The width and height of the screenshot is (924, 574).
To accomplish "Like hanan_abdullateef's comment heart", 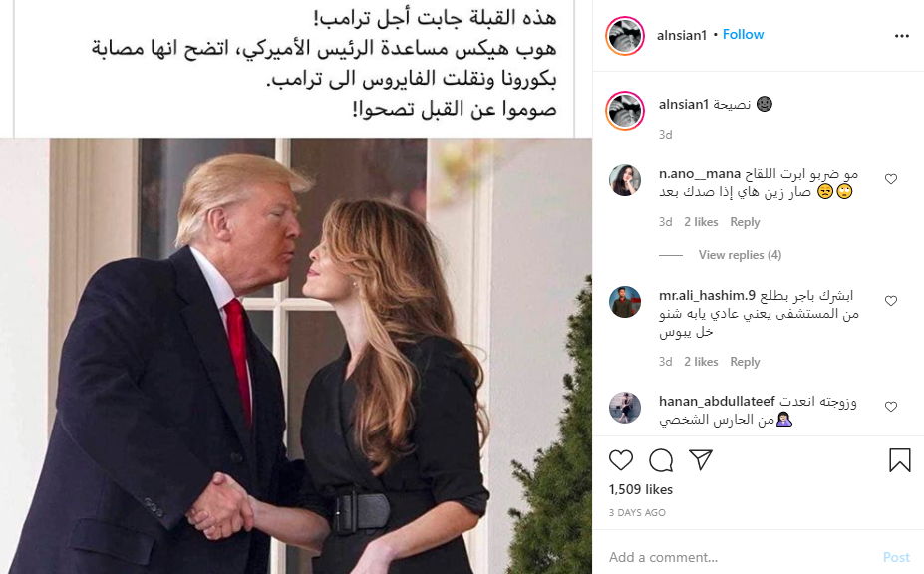I will 891,407.
